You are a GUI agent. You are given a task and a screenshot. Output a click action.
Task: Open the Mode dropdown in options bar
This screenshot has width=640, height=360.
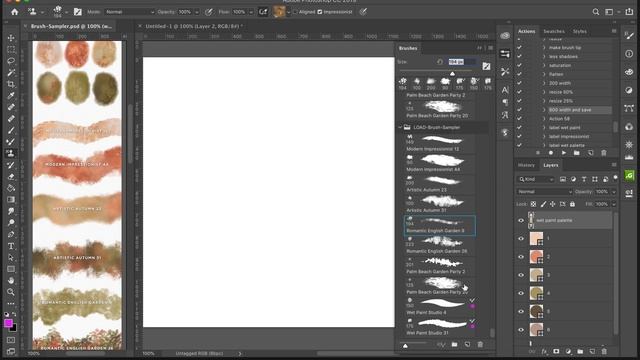pos(129,12)
